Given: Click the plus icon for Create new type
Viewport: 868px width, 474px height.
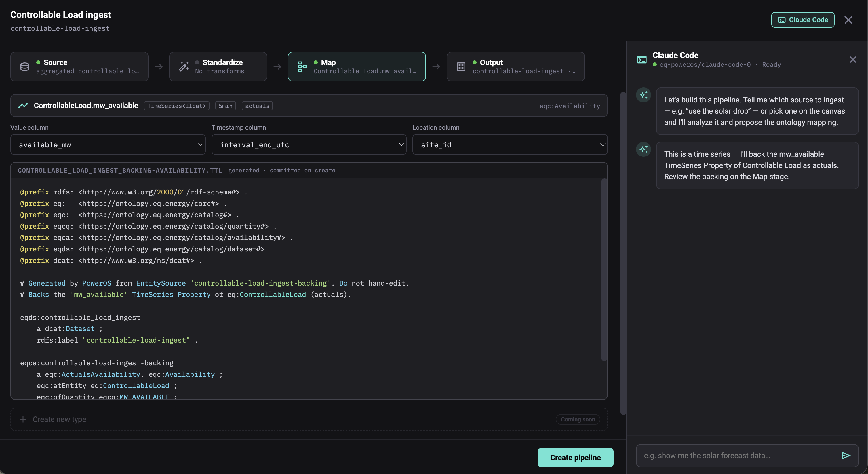Looking at the screenshot, I should [x=23, y=419].
